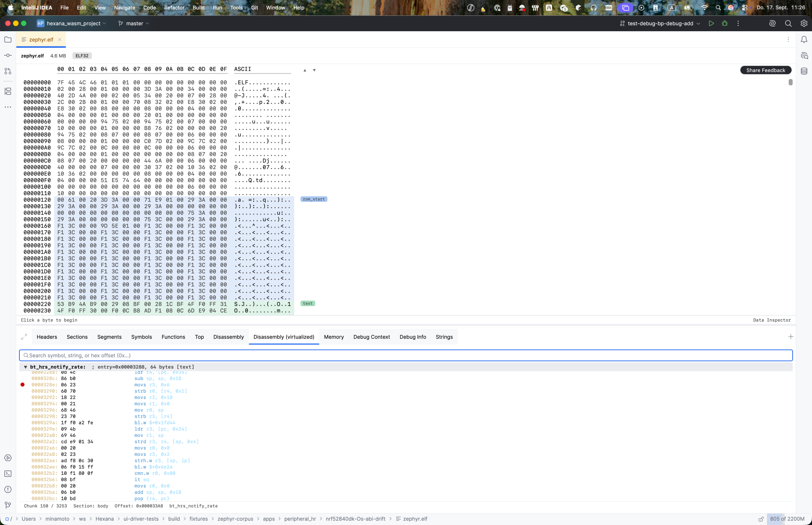
Task: Open the AI Assistant swirl icon in toolbar
Action: [x=773, y=23]
